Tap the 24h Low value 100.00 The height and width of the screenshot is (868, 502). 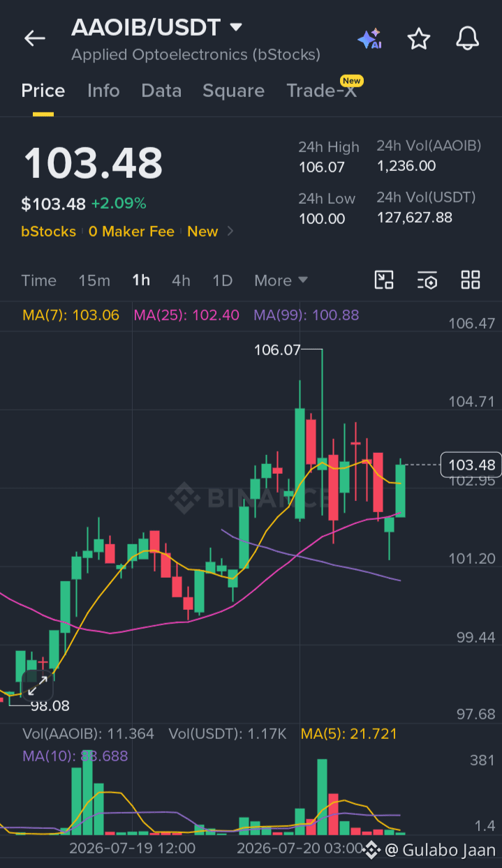click(x=322, y=218)
